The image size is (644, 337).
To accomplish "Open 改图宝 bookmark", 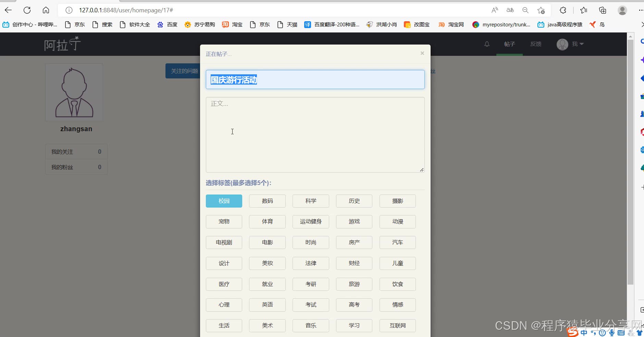I will tap(417, 25).
